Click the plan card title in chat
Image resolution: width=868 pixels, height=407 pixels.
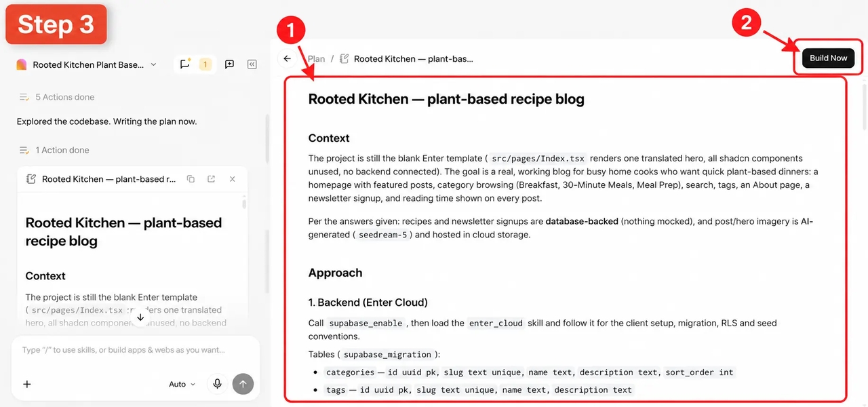click(x=108, y=179)
